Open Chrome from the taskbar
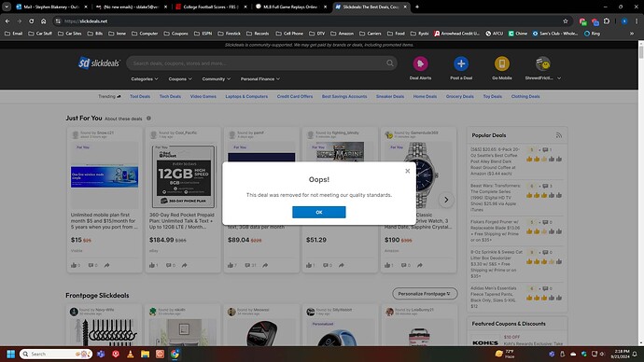Viewport: 644px width, 362px height. [175, 354]
